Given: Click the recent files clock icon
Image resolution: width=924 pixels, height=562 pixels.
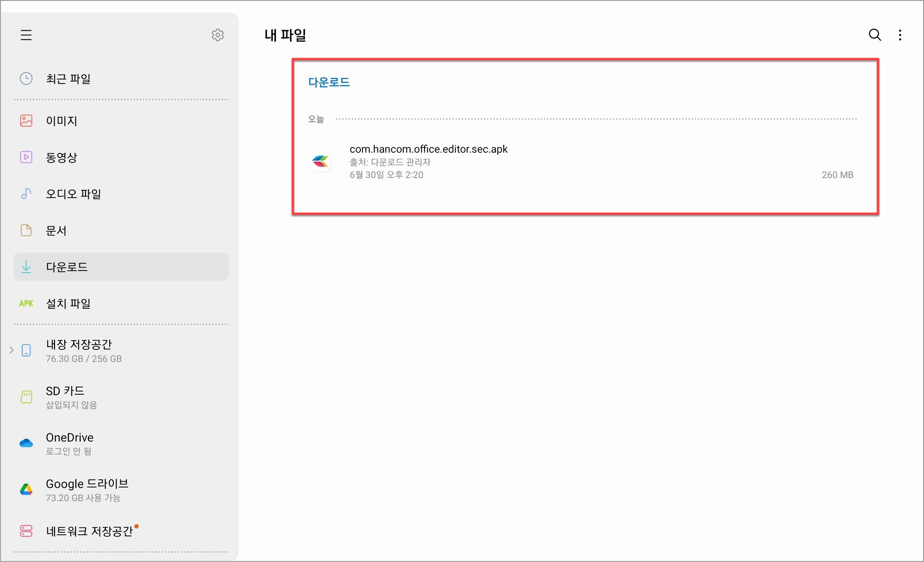Looking at the screenshot, I should point(26,79).
